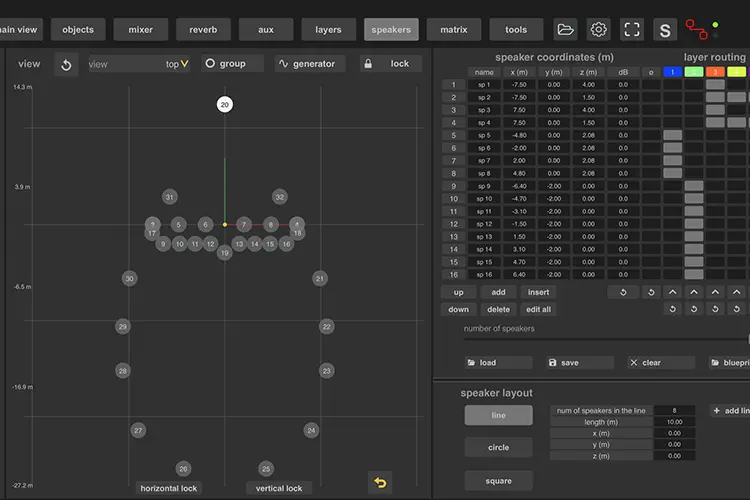Click the yellow undo arrow icon

click(x=380, y=483)
